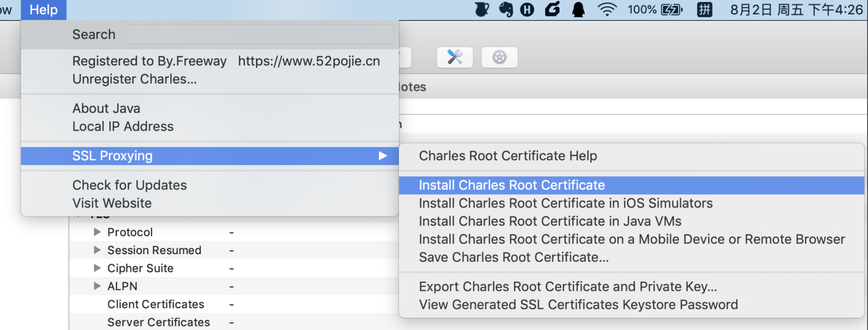The image size is (868, 330).
Task: Open Charles Root Certificate Help
Action: click(x=631, y=156)
